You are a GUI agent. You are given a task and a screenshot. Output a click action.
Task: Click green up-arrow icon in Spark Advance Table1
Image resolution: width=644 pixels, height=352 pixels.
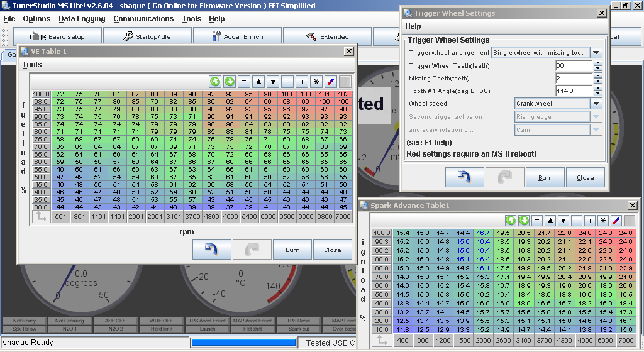(511, 220)
